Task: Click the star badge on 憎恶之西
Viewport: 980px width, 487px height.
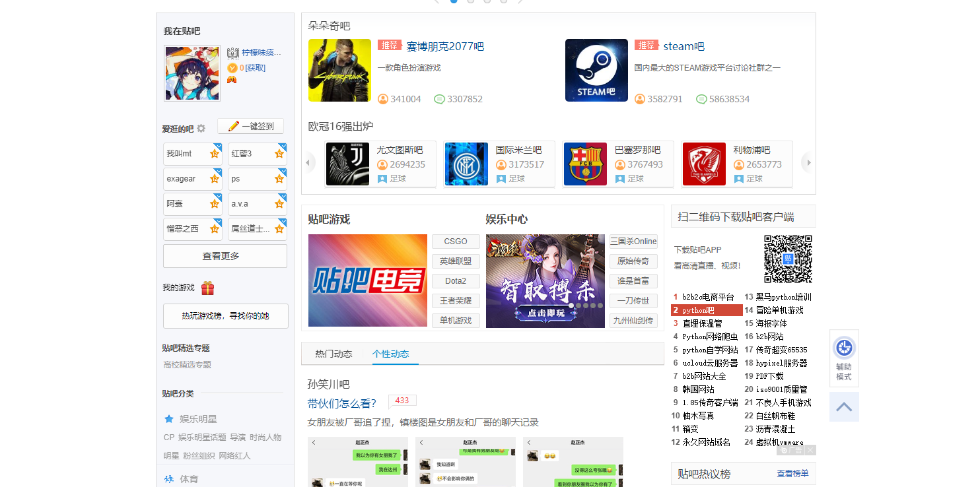Action: [214, 229]
